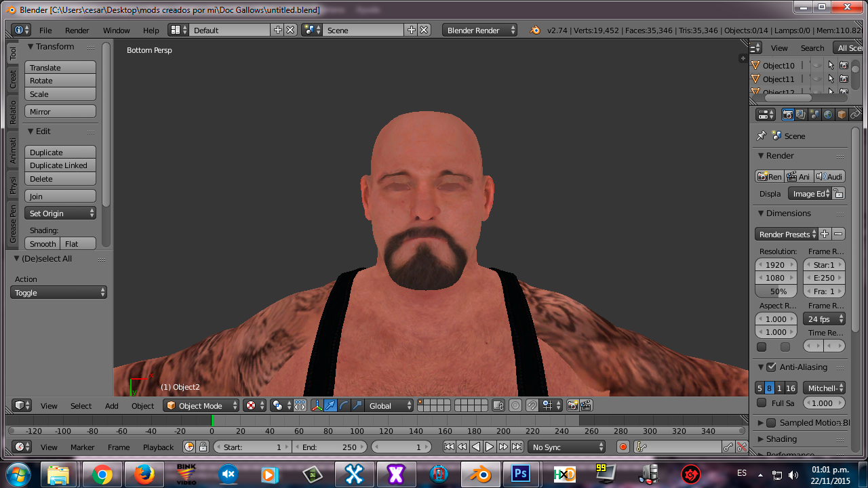Toggle visibility eye for Object11
Image resolution: width=868 pixels, height=488 pixels.
pos(817,79)
